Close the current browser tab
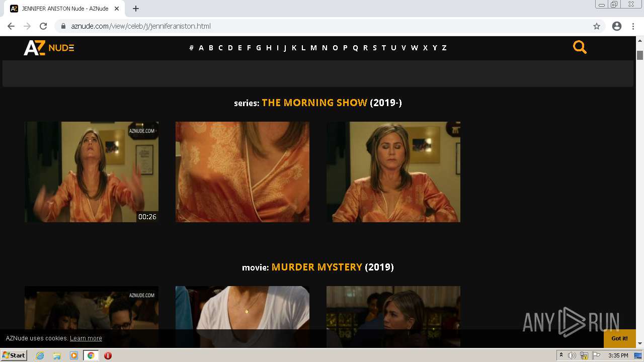Screen dimensions: 644x362 point(117,9)
